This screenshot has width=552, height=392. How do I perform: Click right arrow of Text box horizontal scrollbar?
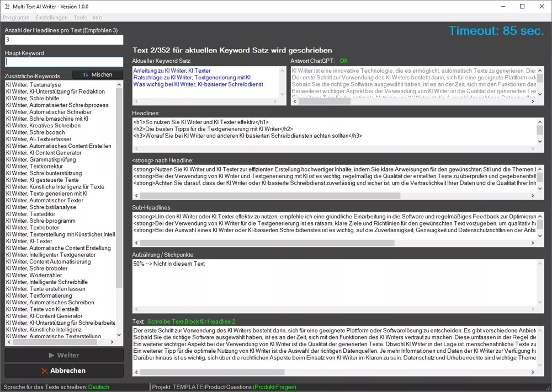(x=533, y=372)
